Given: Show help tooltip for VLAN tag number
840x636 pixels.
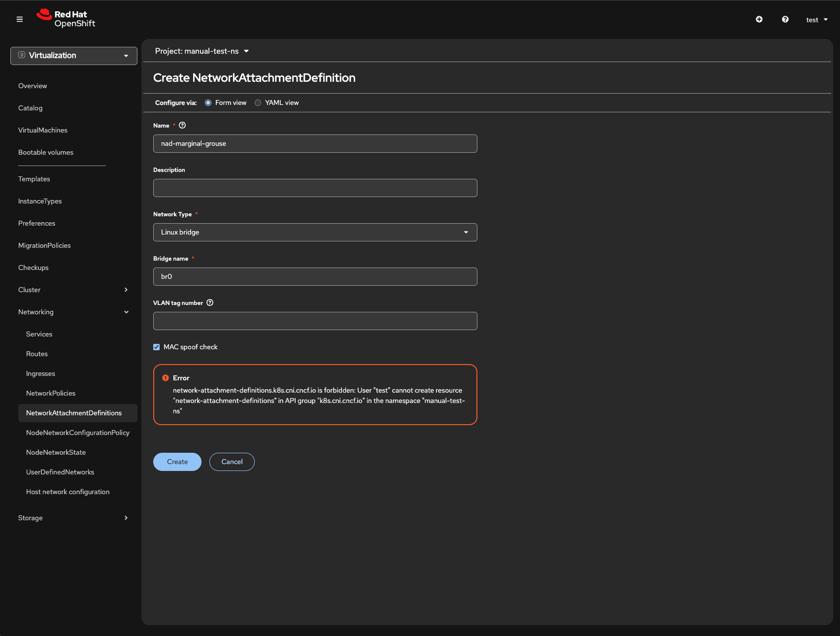Looking at the screenshot, I should tap(210, 302).
